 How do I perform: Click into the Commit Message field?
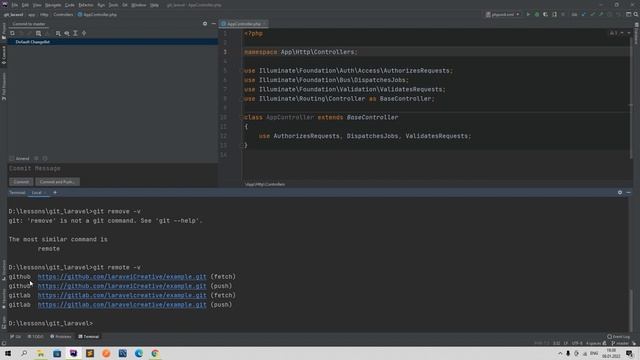pos(113,169)
